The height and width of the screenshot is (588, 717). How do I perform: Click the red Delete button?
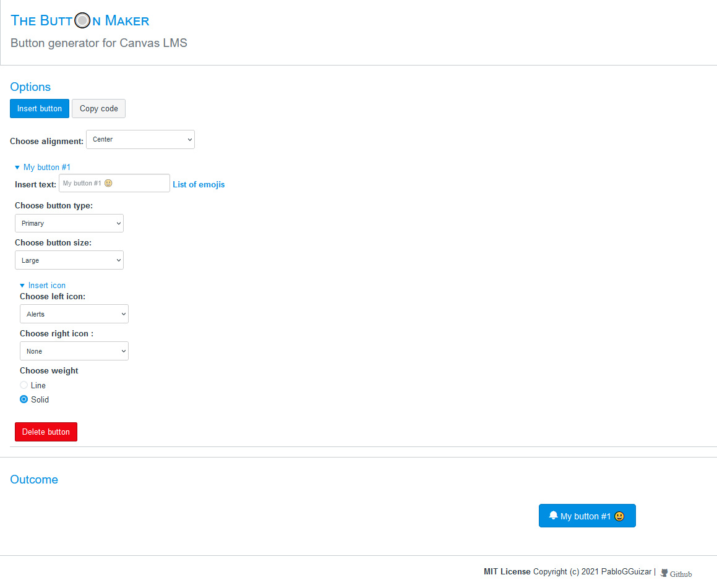(x=46, y=432)
